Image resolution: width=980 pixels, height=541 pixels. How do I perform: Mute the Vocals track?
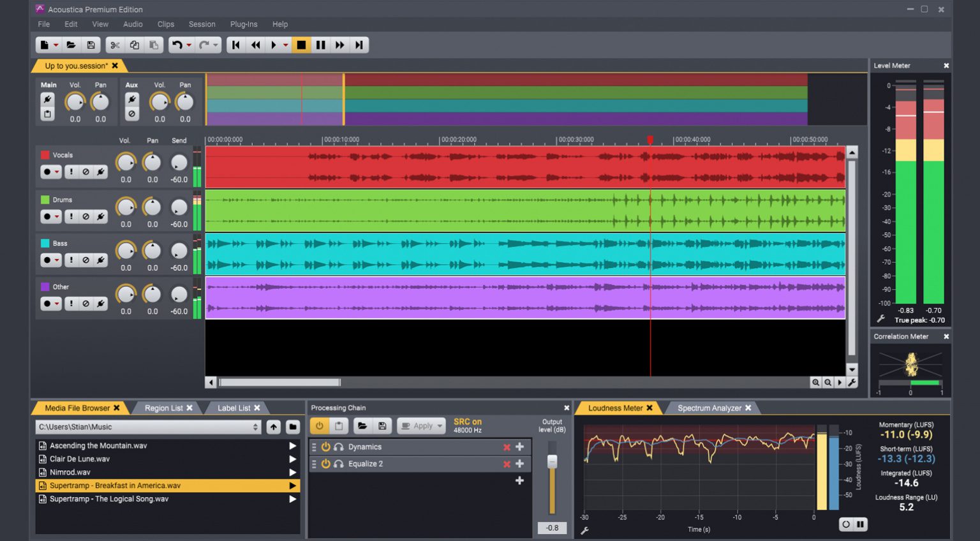click(86, 172)
